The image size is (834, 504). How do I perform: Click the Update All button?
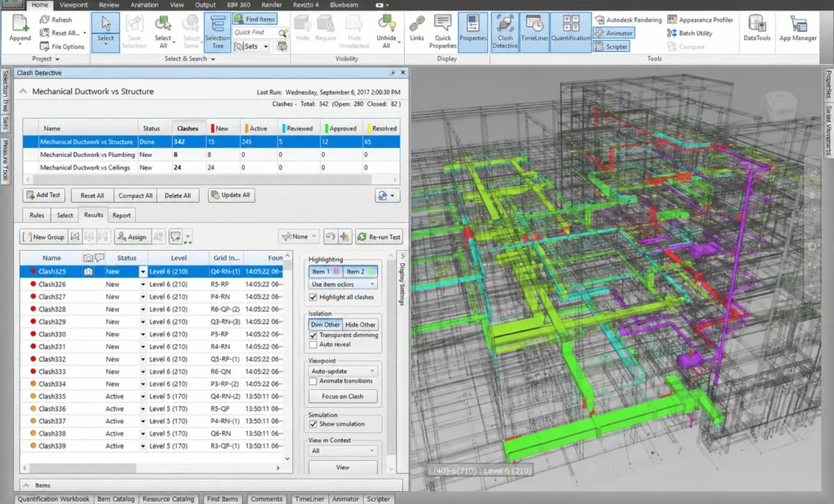230,195
